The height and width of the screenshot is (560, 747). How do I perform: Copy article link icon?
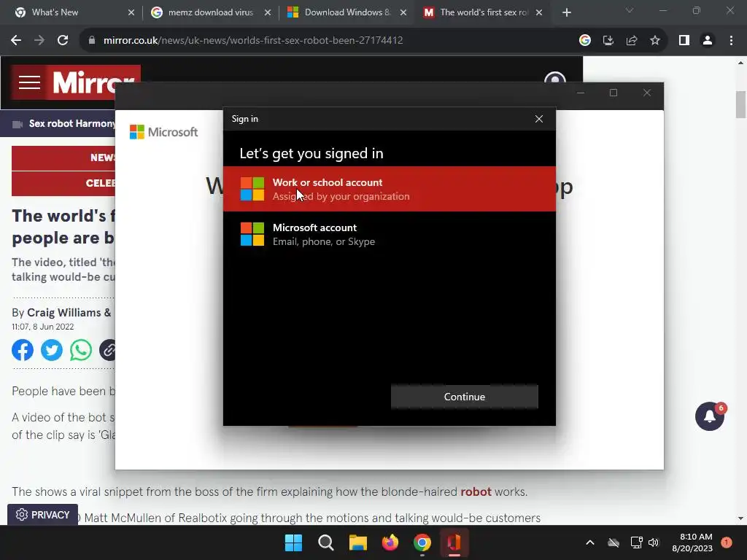point(108,351)
